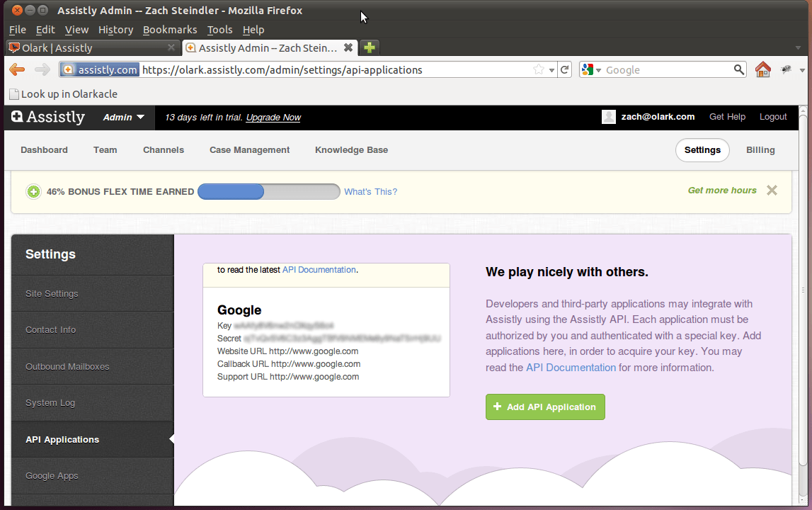Open a new tab with the plus icon

[369, 47]
